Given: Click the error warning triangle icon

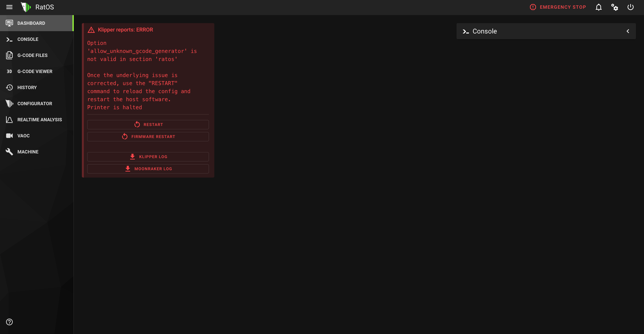Looking at the screenshot, I should [91, 30].
